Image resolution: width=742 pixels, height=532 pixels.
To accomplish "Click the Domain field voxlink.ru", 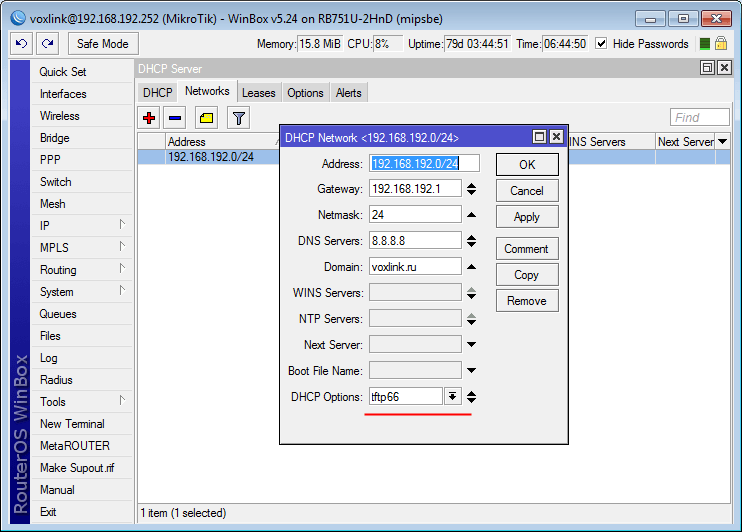I will 415,267.
